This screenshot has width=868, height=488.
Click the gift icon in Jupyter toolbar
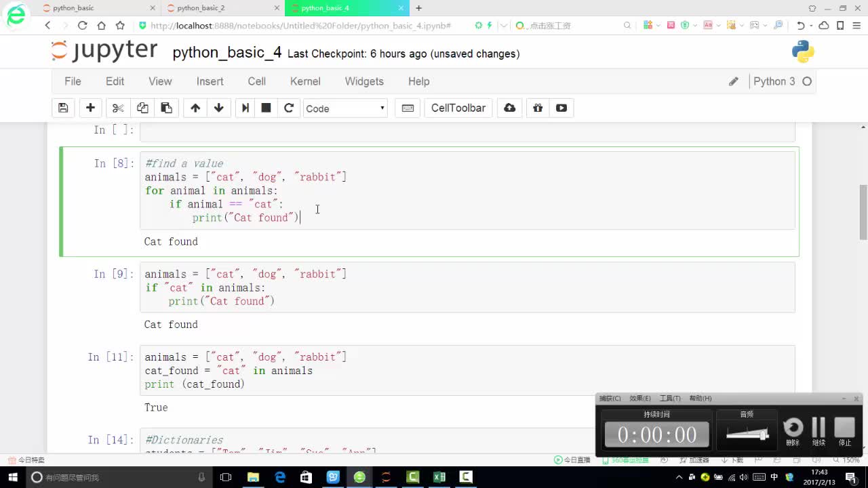pos(538,108)
